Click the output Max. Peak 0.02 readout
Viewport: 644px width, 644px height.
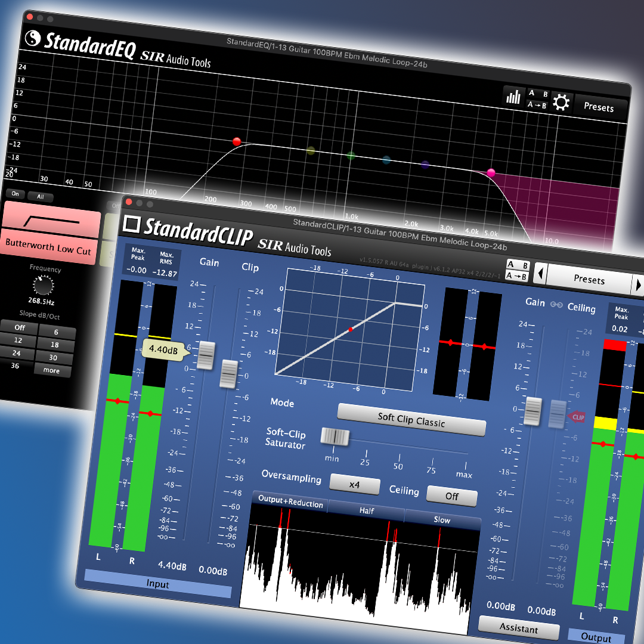pyautogui.click(x=620, y=329)
